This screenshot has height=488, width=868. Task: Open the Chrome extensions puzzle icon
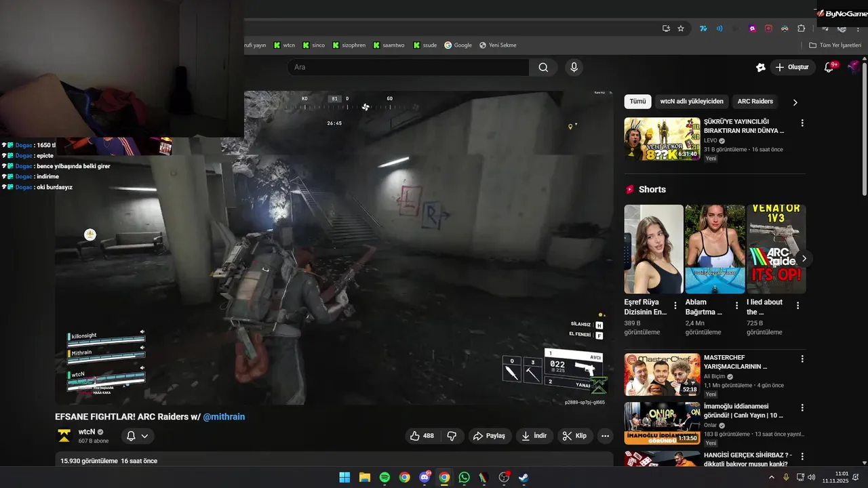pyautogui.click(x=801, y=28)
